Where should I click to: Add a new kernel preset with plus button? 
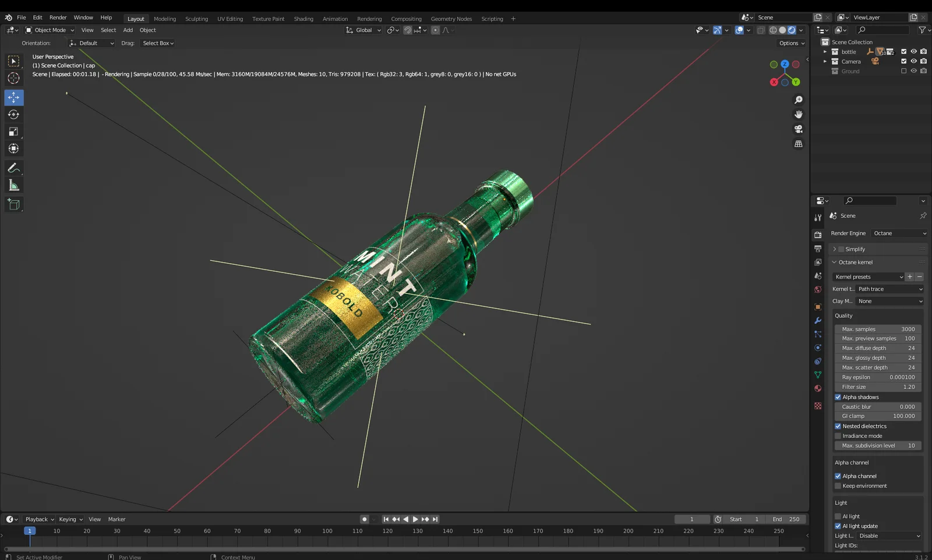[909, 277]
